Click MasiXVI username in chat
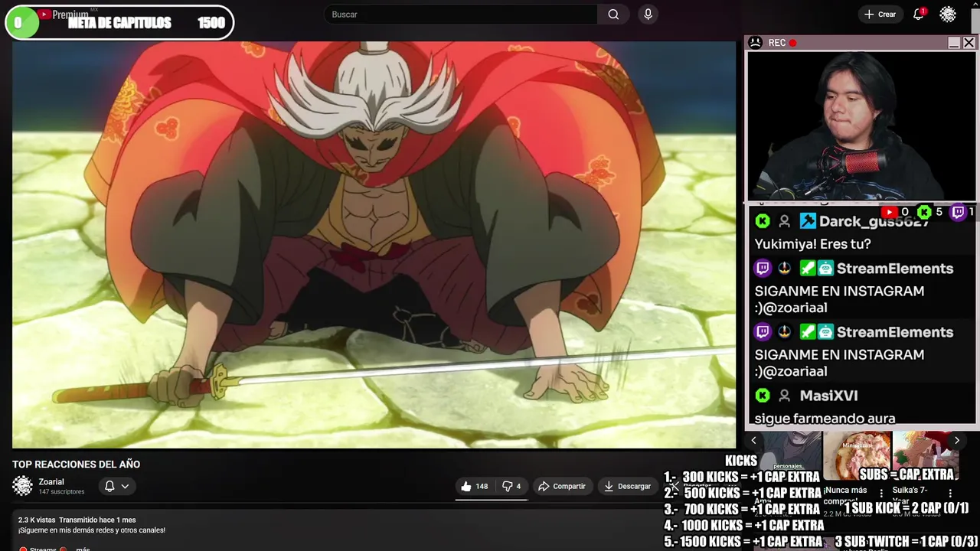The width and height of the screenshot is (980, 551). [x=828, y=396]
